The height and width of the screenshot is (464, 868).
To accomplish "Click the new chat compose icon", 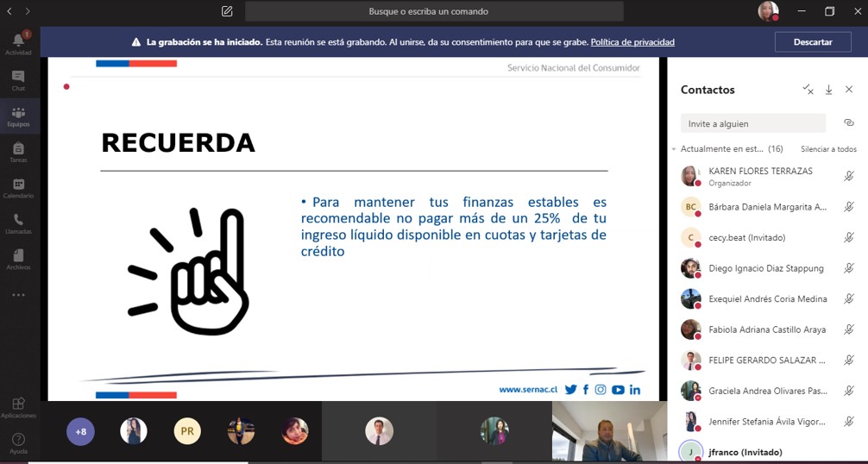I will pyautogui.click(x=227, y=11).
